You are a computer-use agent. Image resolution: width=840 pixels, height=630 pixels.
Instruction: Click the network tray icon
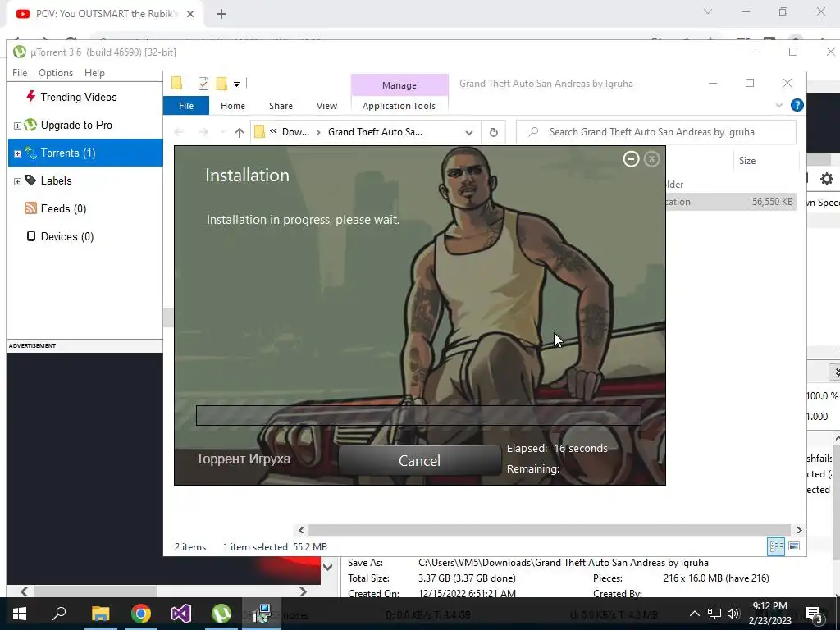pyautogui.click(x=714, y=614)
